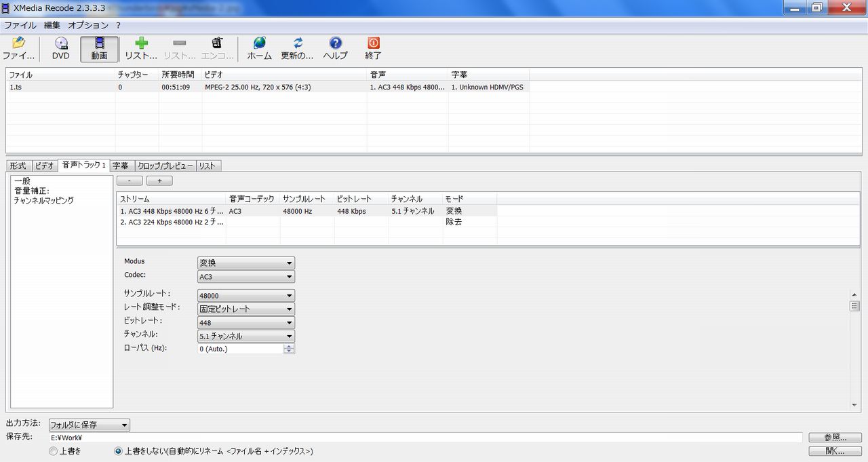Click scroll-down arrow of settings panel scrollbar
This screenshot has width=868, height=462.
pyautogui.click(x=854, y=405)
